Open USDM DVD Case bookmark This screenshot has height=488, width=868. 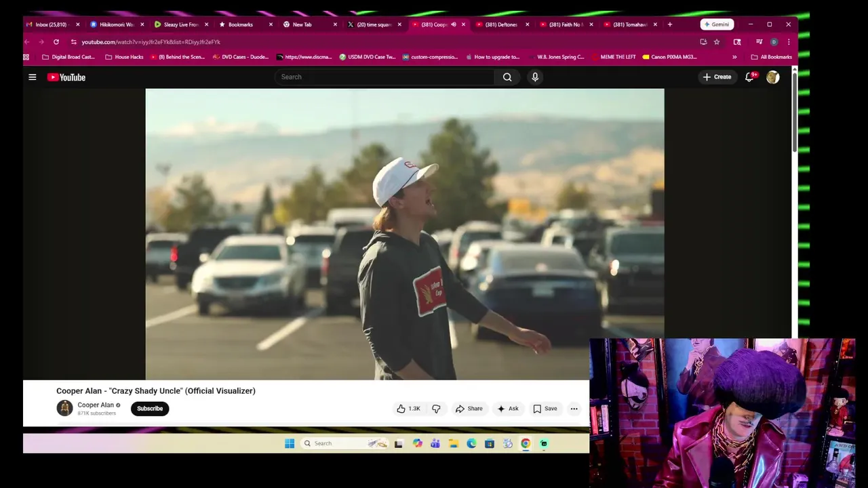click(368, 57)
